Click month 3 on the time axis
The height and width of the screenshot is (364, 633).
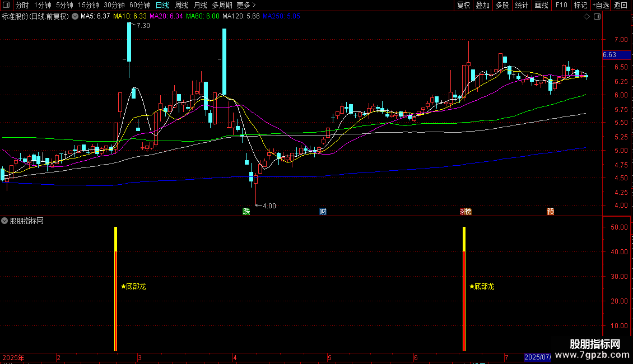pos(139,357)
